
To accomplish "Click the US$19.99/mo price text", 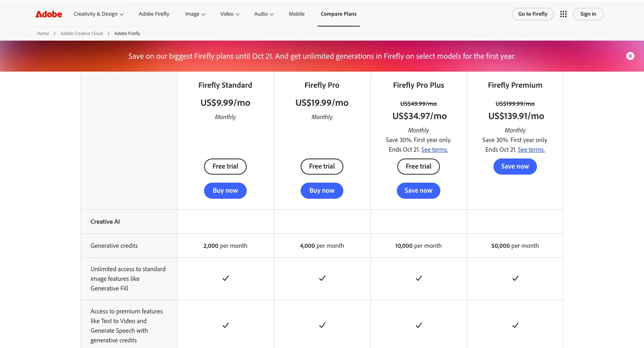I will coord(322,103).
